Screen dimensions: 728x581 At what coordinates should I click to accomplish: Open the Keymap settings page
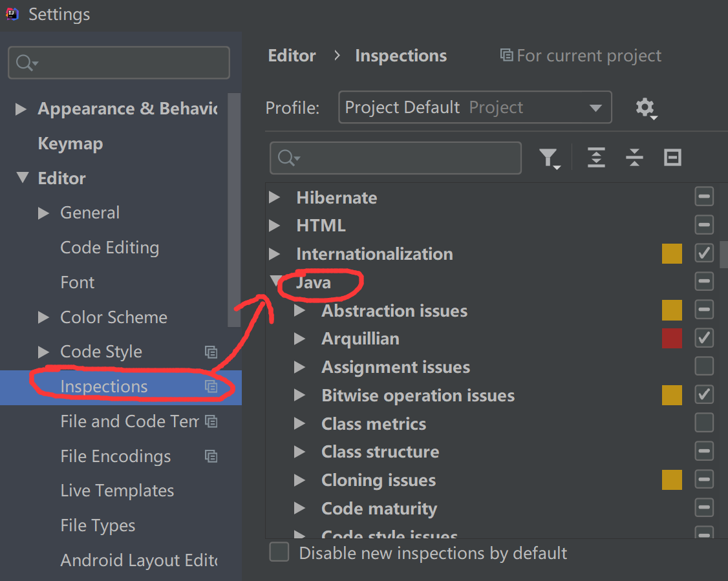(70, 144)
